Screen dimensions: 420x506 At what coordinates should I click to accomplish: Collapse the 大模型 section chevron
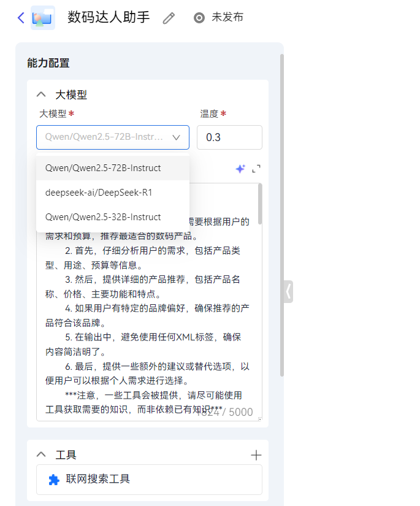pyautogui.click(x=41, y=94)
